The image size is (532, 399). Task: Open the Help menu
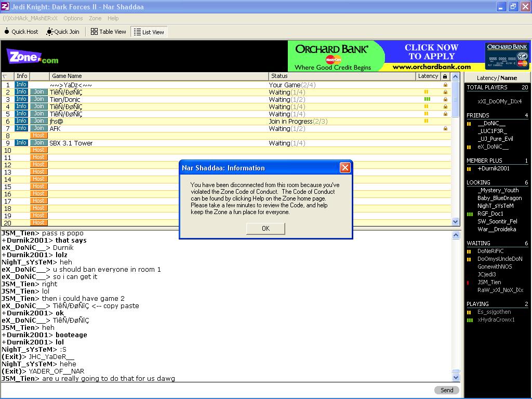tap(113, 18)
